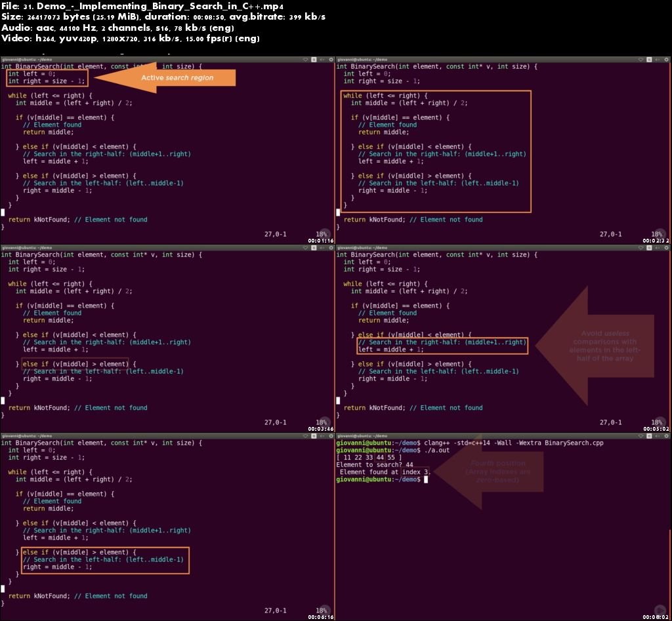Click the 00:05:02 timestamp label
This screenshot has width=672, height=621.
(657, 429)
